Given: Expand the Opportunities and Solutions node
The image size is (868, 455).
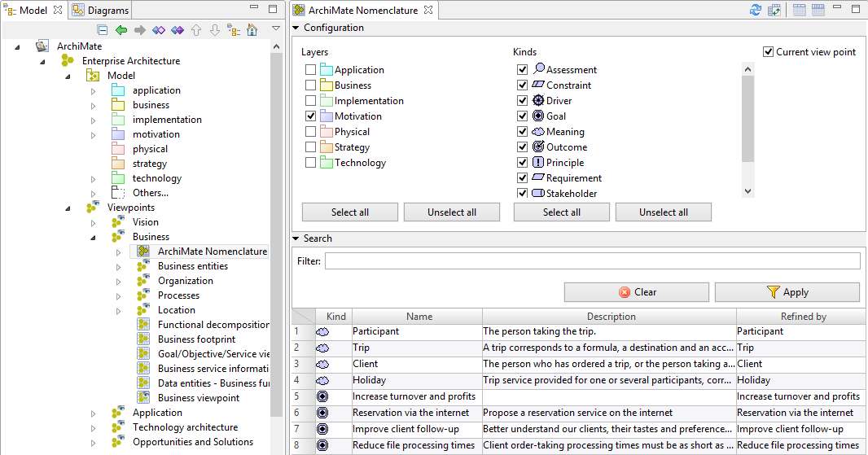Looking at the screenshot, I should pos(93,442).
